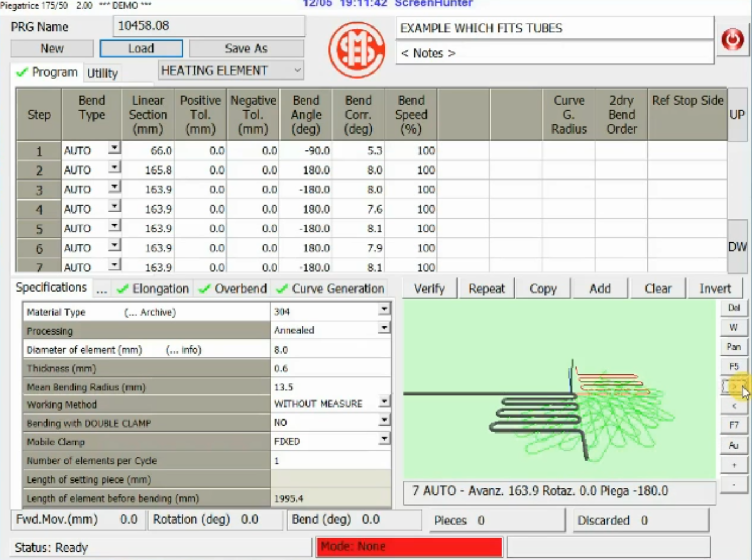752x560 pixels.
Task: Switch to the Utility tab
Action: click(102, 74)
